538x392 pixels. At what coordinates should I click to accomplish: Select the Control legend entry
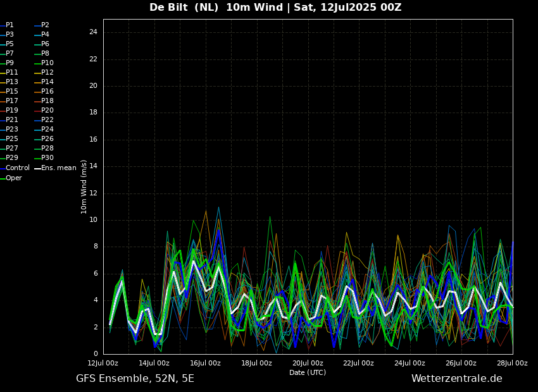click(17, 168)
